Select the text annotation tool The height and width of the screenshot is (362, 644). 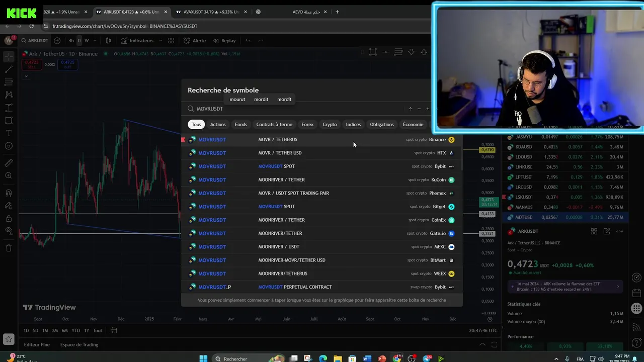[x=9, y=133]
